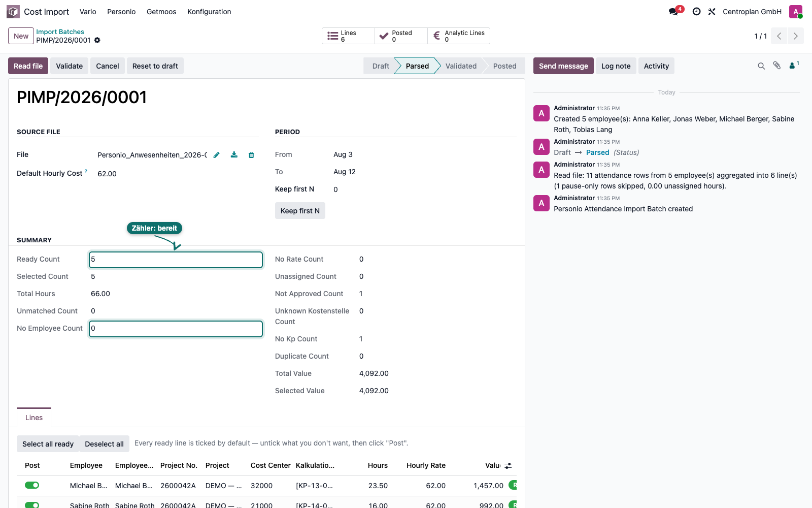Screen dimensions: 812x508
Task: Toggle Post switch for Sabine Roth line
Action: click(32, 505)
